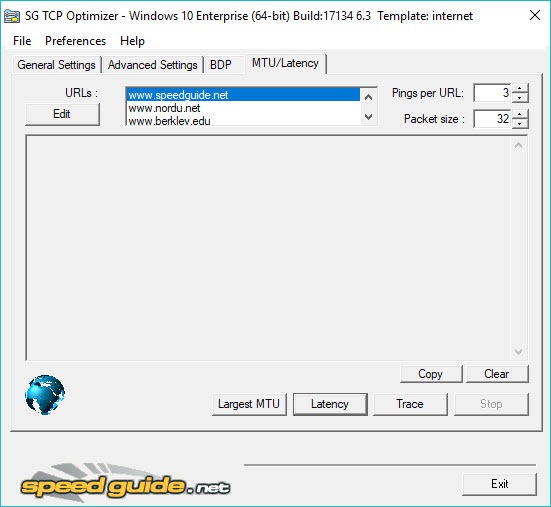Switch to the BDP tab
The width and height of the screenshot is (551, 507).
pyautogui.click(x=221, y=65)
